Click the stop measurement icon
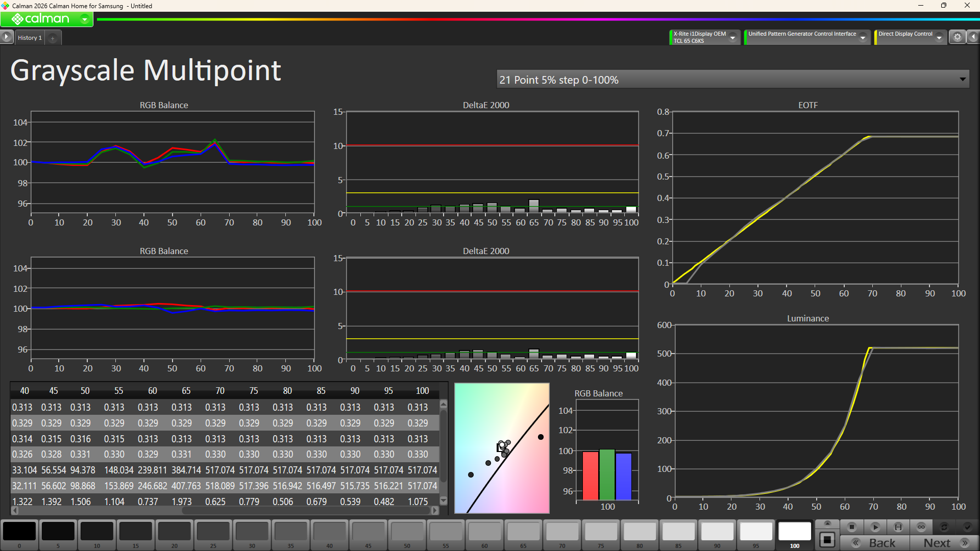 [x=851, y=527]
